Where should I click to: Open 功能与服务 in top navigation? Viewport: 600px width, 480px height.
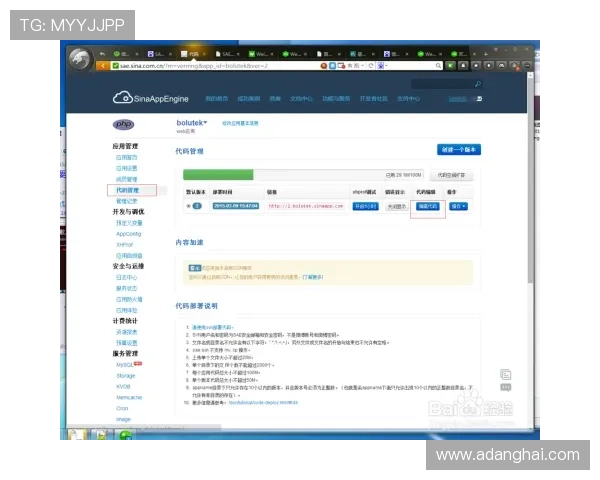(336, 99)
